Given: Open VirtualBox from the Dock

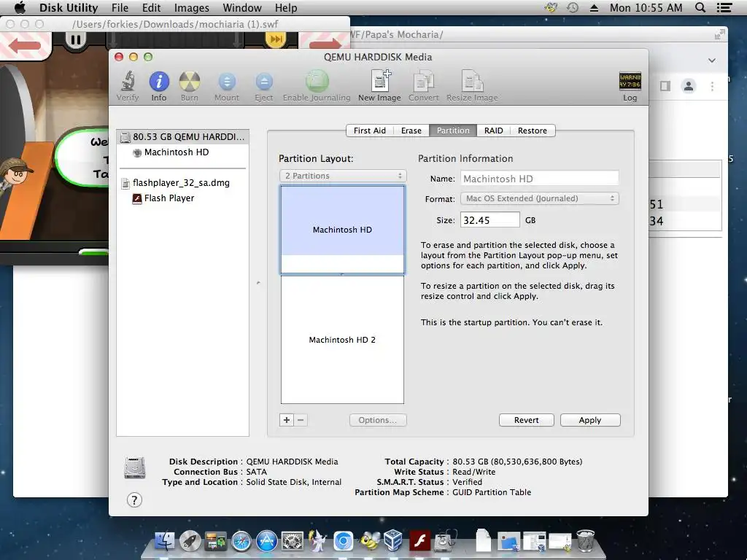Looking at the screenshot, I should (393, 542).
